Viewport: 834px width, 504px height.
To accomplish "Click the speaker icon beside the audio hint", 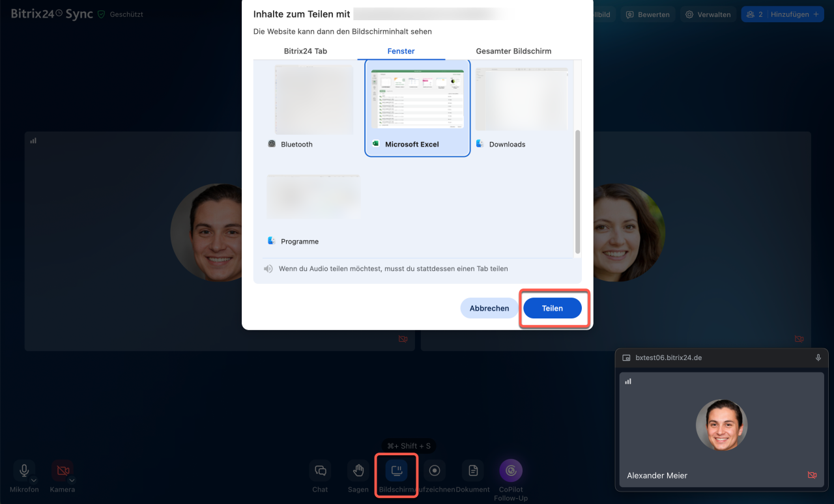I will click(268, 268).
